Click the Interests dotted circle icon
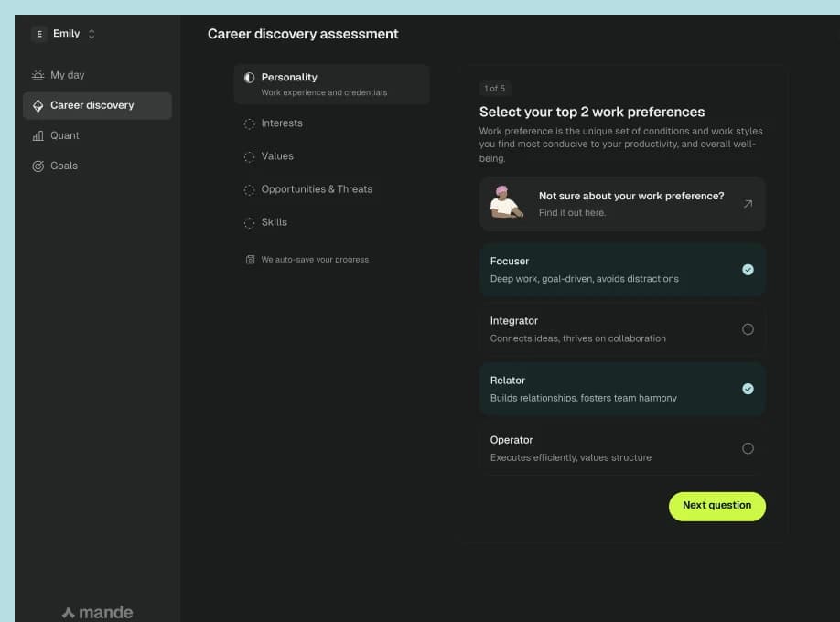Image resolution: width=840 pixels, height=622 pixels. point(249,123)
